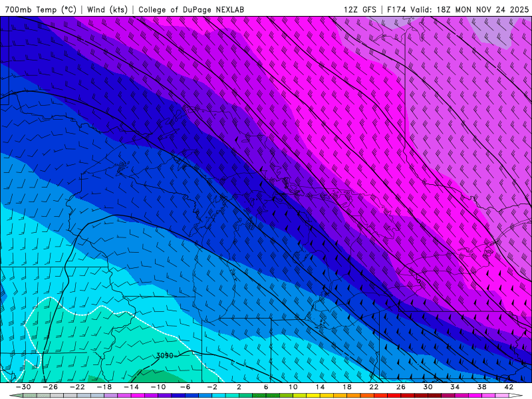Click the '30' legend tick label
Image resolution: width=532 pixels, height=399 pixels.
(428, 387)
